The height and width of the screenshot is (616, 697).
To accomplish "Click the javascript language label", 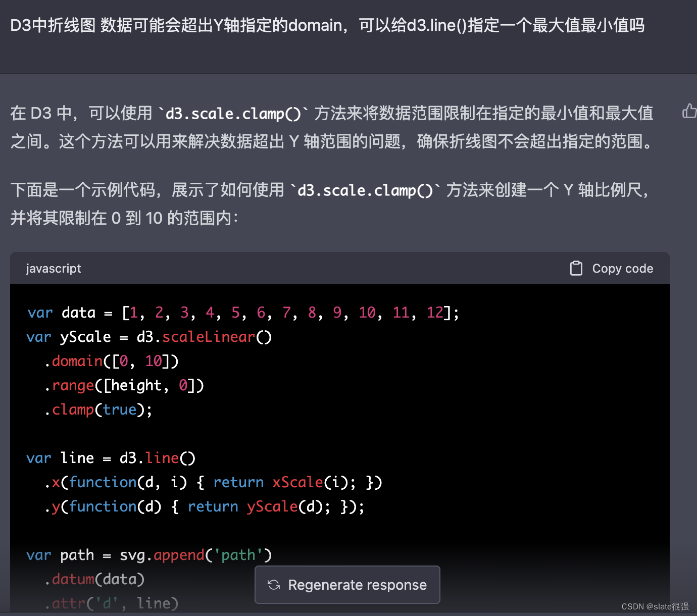I will [x=54, y=269].
